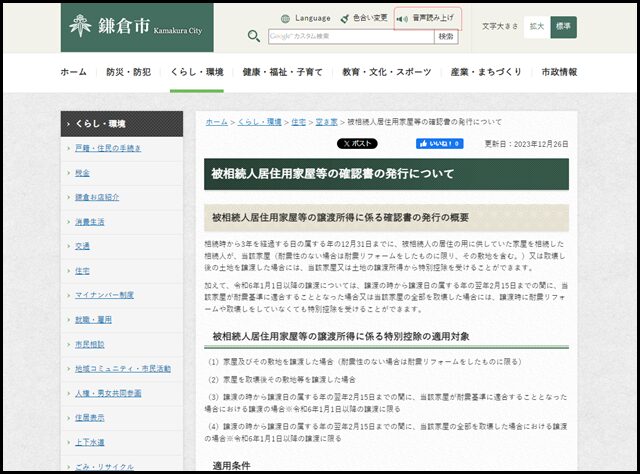
Task: Open the Language link
Action: coord(313,18)
